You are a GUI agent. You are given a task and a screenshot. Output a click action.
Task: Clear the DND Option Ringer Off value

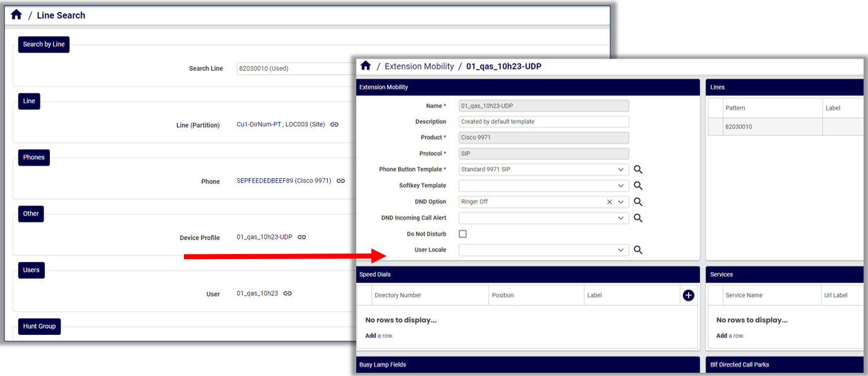pyautogui.click(x=609, y=202)
